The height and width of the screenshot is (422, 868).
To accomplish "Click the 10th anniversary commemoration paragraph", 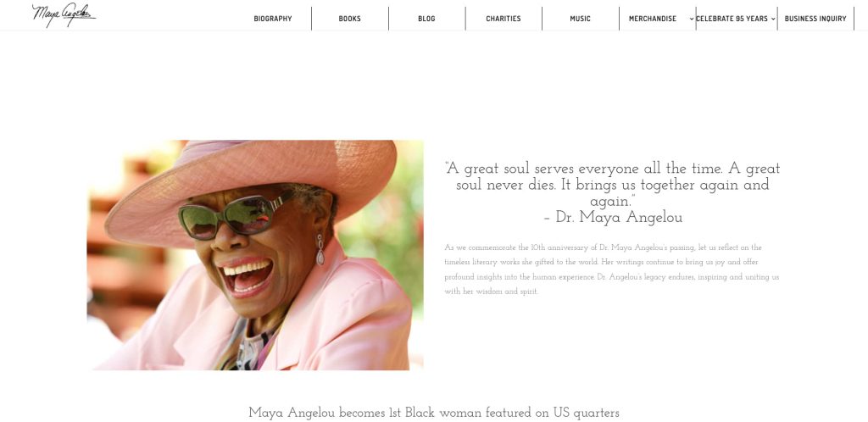I will click(612, 269).
